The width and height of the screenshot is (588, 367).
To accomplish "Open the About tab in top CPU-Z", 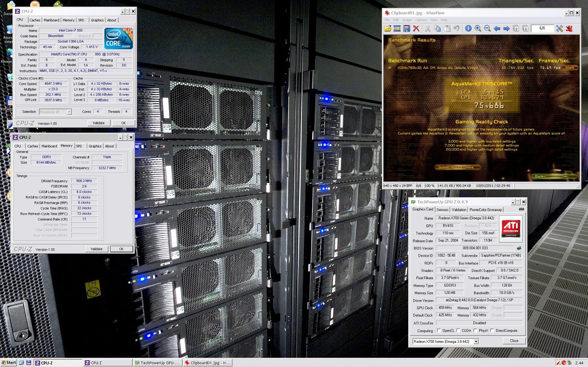I will click(x=112, y=20).
